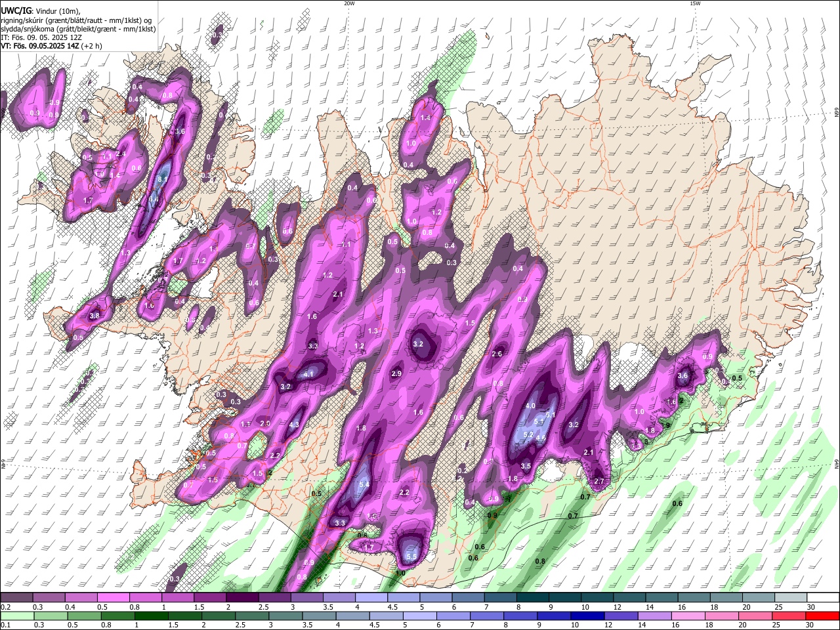Click the upper legend swatch between 4 and 4.5

pyautogui.click(x=370, y=598)
